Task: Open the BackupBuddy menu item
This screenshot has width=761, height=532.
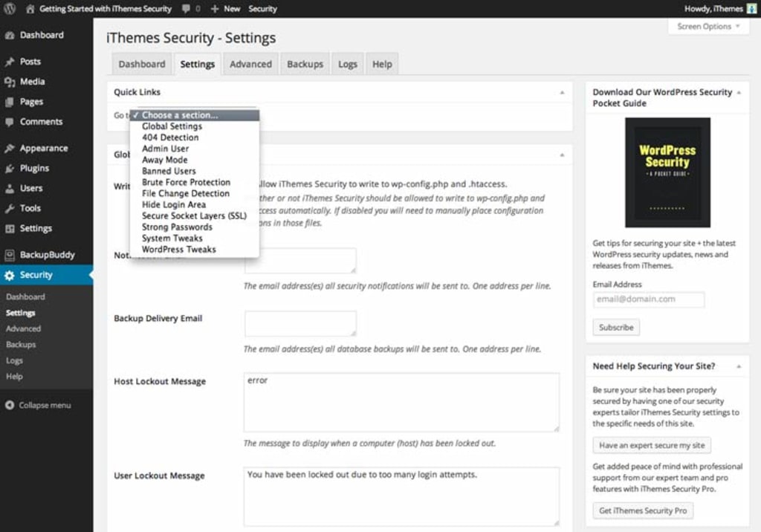Action: point(46,254)
